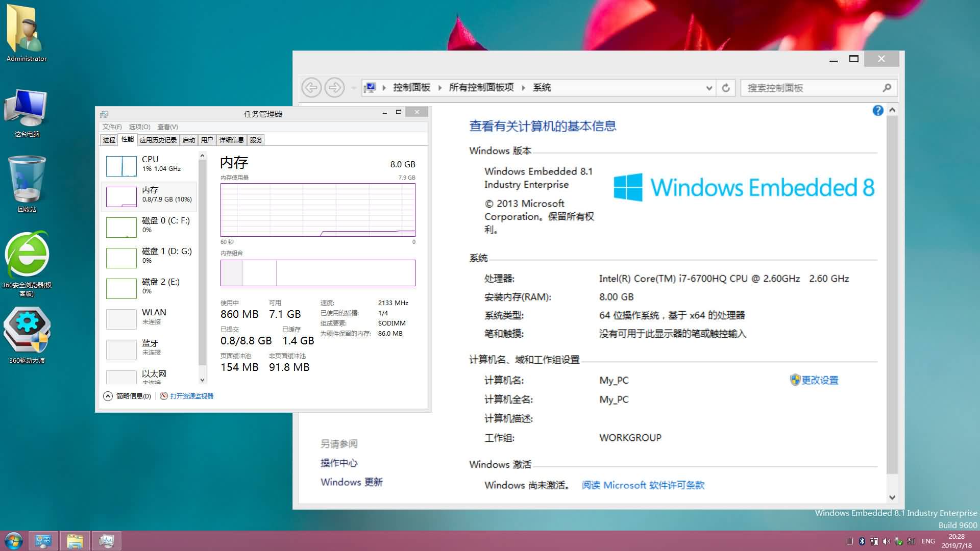Open Control Panel taskbar button
This screenshot has width=980, height=551.
tap(43, 541)
